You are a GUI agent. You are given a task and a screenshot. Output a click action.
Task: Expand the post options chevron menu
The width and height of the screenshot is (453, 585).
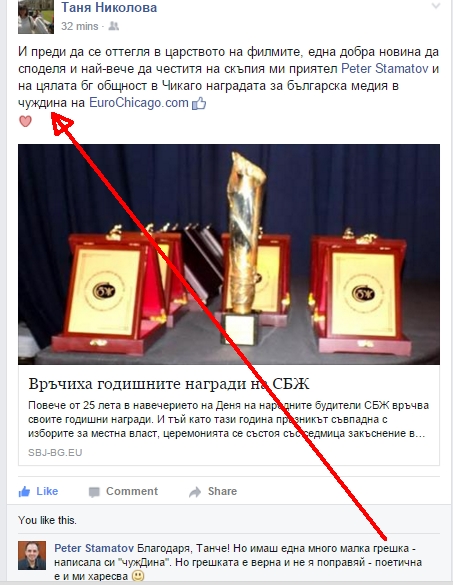436,6
